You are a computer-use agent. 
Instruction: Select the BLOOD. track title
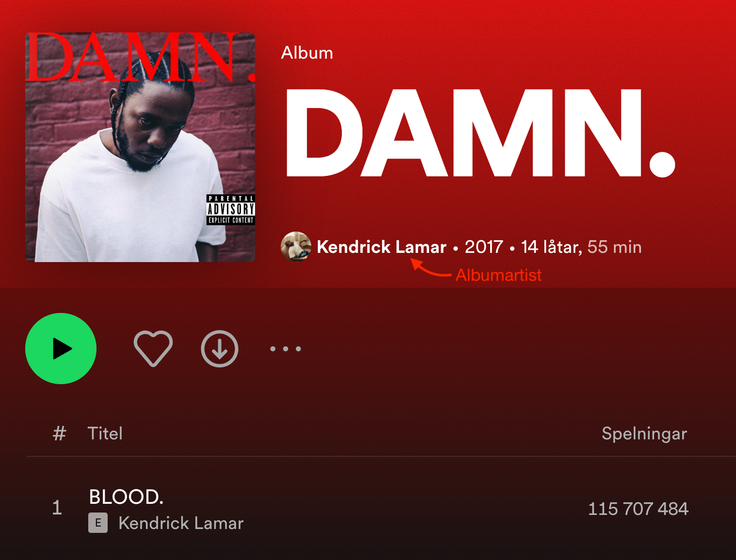point(127,497)
